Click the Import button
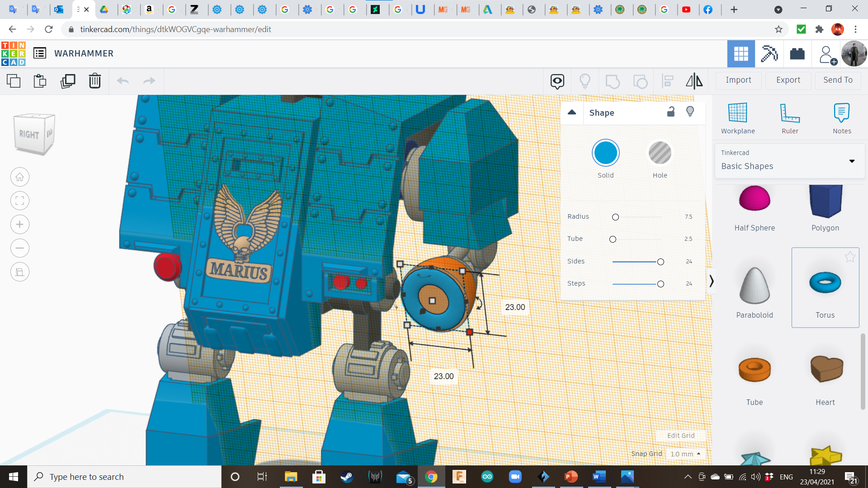868x488 pixels. (x=738, y=80)
